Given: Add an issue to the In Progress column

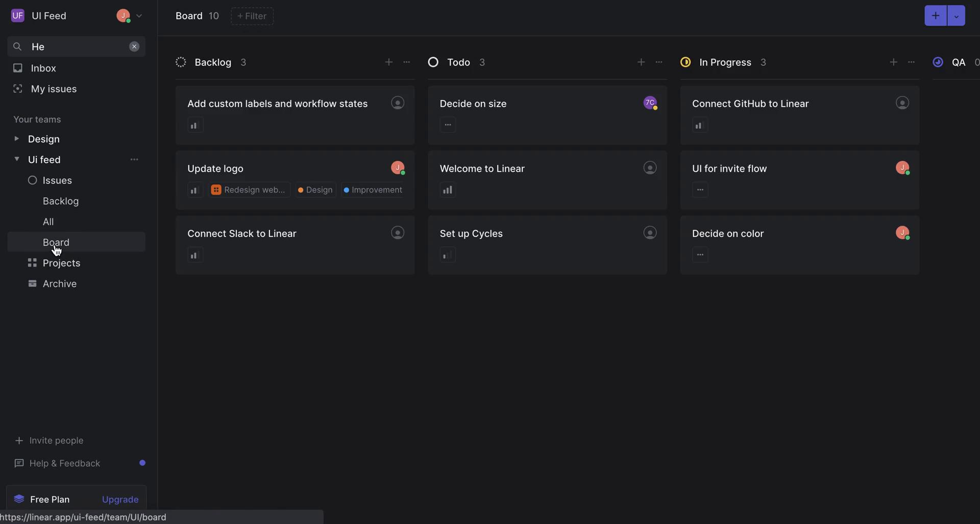Looking at the screenshot, I should pyautogui.click(x=893, y=62).
